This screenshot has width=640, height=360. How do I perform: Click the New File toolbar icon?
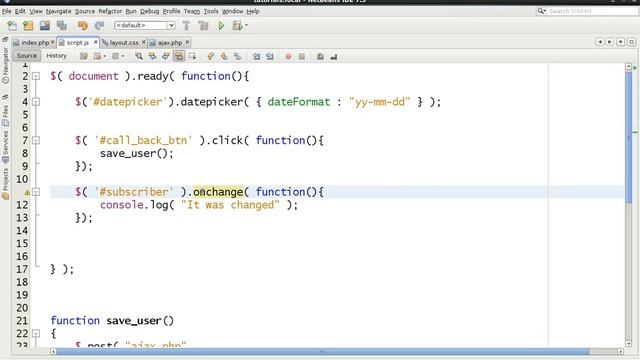(12, 26)
